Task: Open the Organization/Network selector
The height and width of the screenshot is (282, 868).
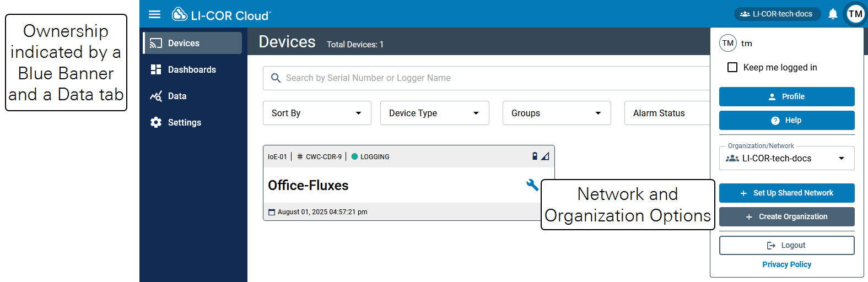Action: tap(786, 159)
